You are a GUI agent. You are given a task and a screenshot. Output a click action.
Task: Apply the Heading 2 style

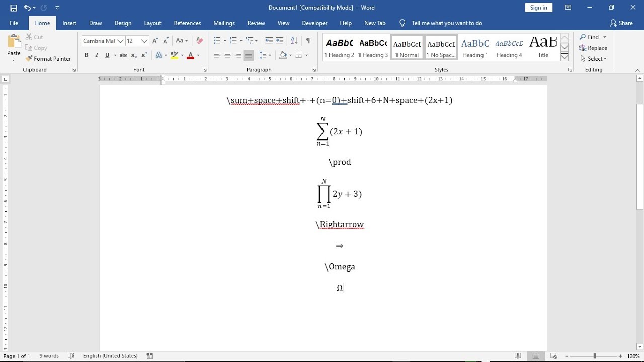tap(339, 48)
